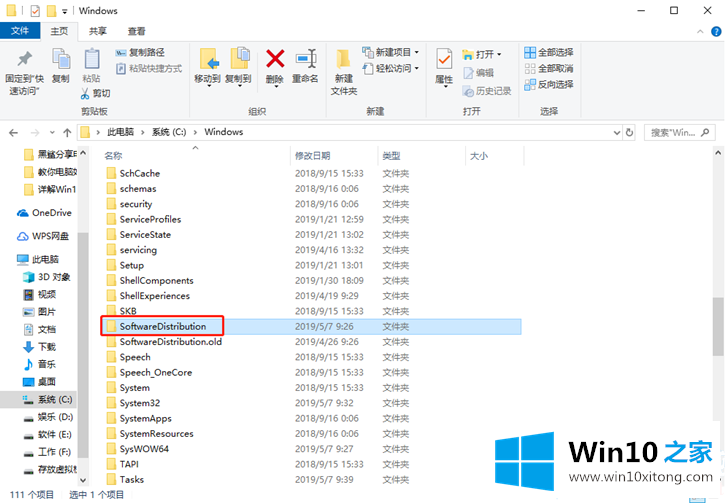Click Select all (全部选择)
This screenshot has width=725, height=503.
point(549,52)
